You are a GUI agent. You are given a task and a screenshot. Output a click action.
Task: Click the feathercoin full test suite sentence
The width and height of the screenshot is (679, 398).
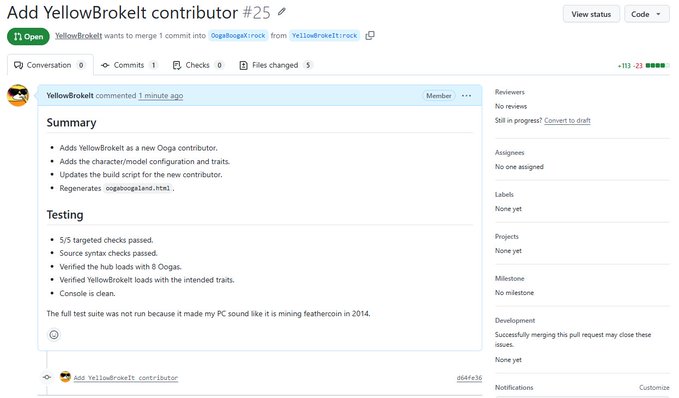pyautogui.click(x=208, y=314)
